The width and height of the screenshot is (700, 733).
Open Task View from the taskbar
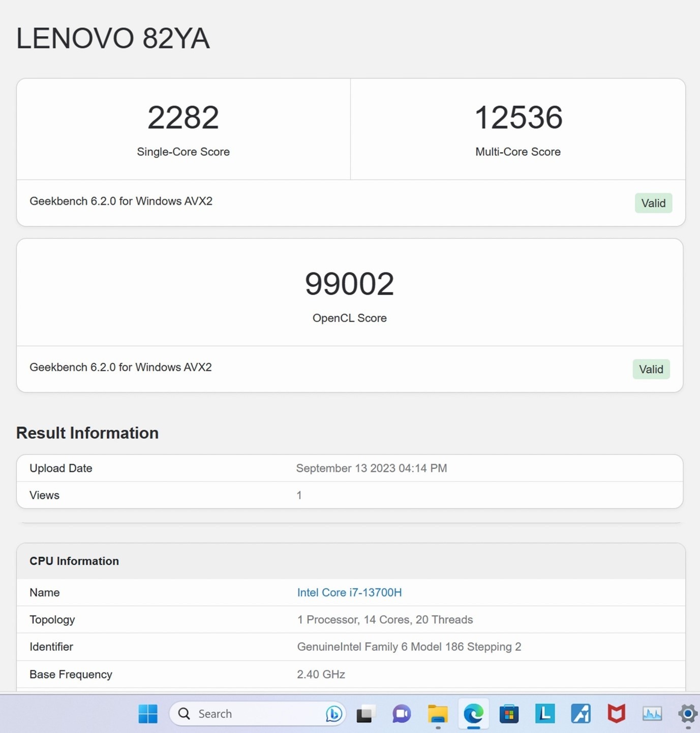click(x=366, y=714)
